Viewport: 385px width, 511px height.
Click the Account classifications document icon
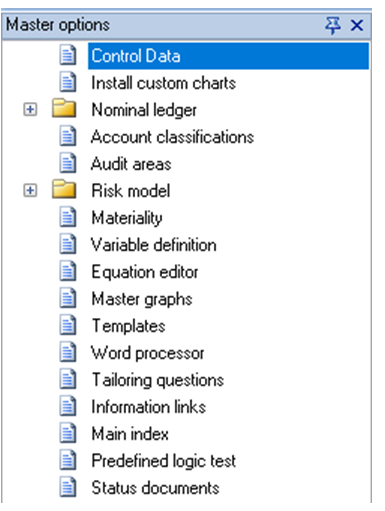click(68, 136)
